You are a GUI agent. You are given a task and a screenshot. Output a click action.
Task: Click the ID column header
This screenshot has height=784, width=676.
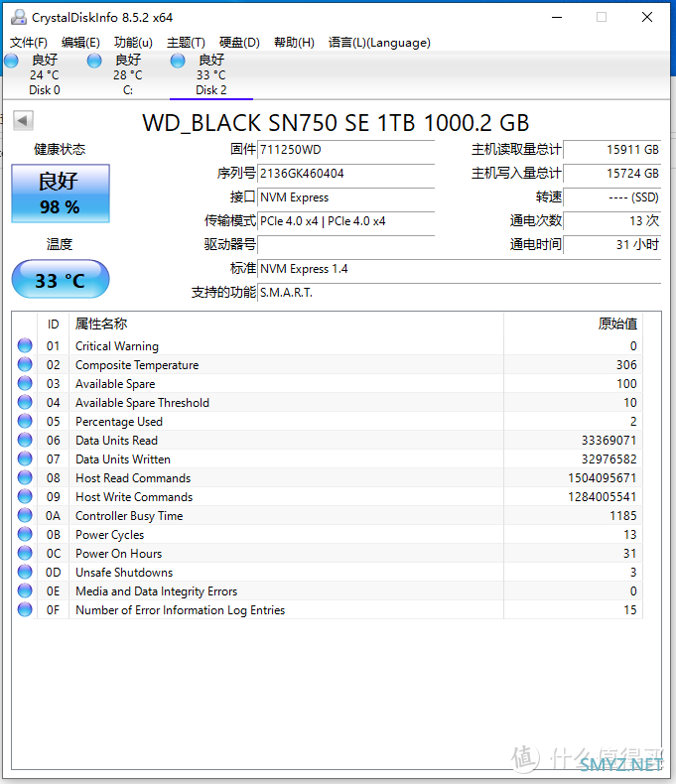point(53,324)
